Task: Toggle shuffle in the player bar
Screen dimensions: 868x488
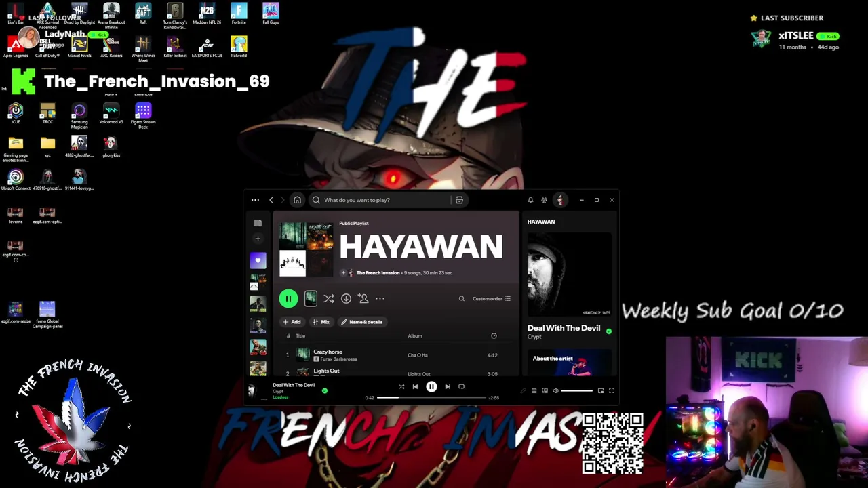Action: click(x=401, y=386)
